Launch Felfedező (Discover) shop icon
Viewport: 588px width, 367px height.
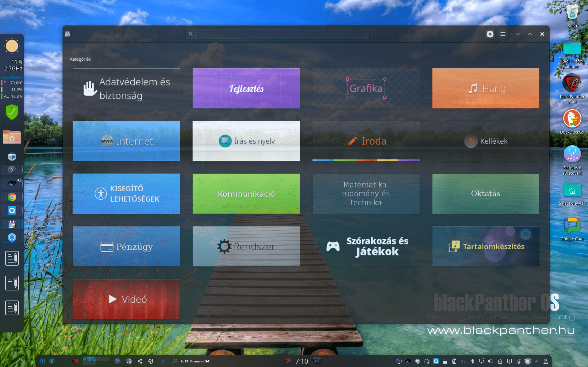click(x=572, y=154)
